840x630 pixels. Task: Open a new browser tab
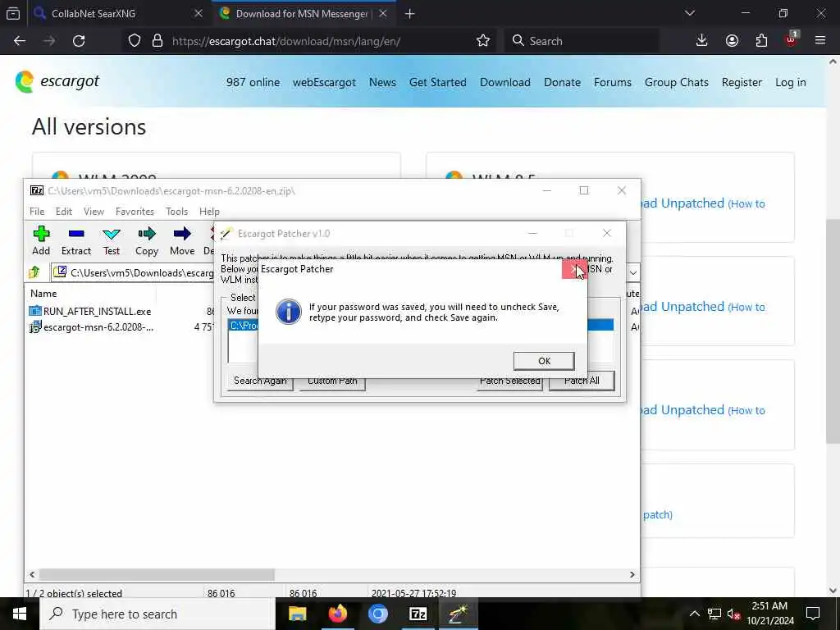coord(410,14)
